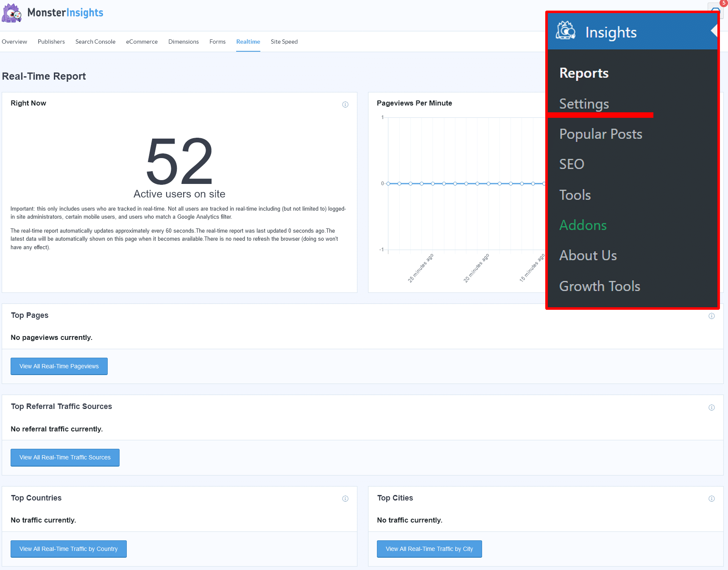The image size is (728, 570).
Task: Click the Top Referral Traffic Sources info icon
Action: point(711,407)
